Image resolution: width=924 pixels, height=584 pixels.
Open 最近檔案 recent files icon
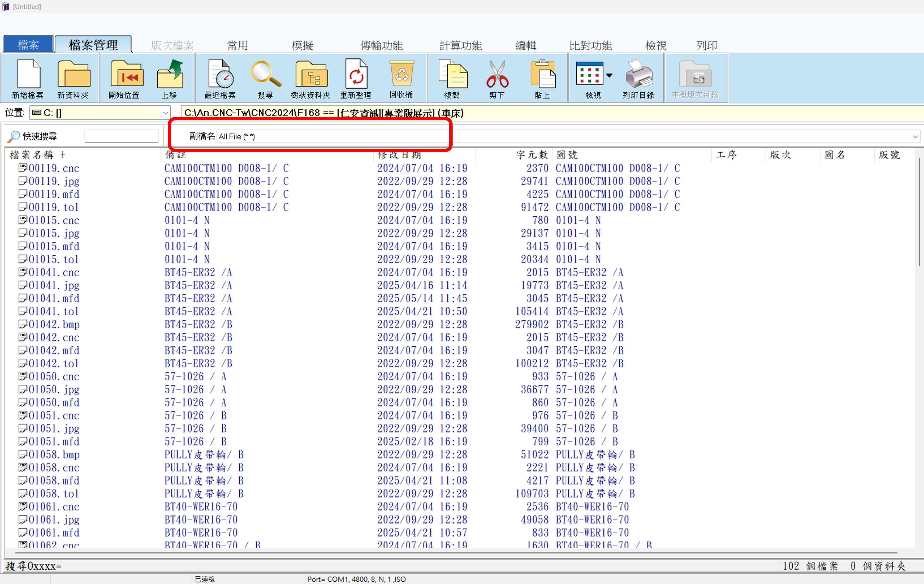click(220, 78)
